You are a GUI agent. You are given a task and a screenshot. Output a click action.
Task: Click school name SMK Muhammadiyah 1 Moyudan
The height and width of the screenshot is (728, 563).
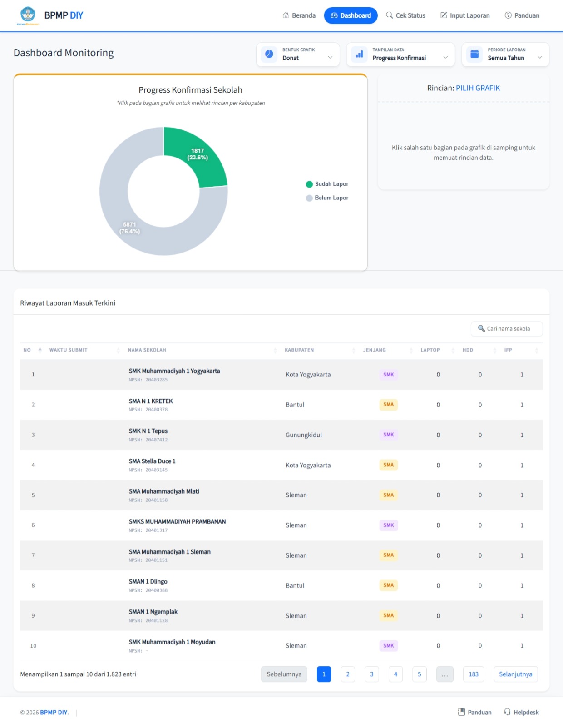coord(172,642)
